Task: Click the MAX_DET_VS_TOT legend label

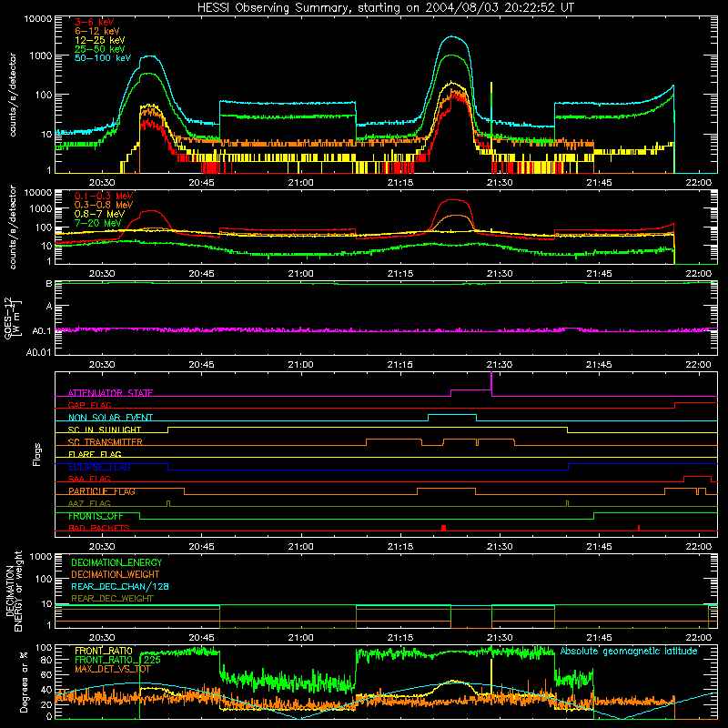Action: (113, 669)
